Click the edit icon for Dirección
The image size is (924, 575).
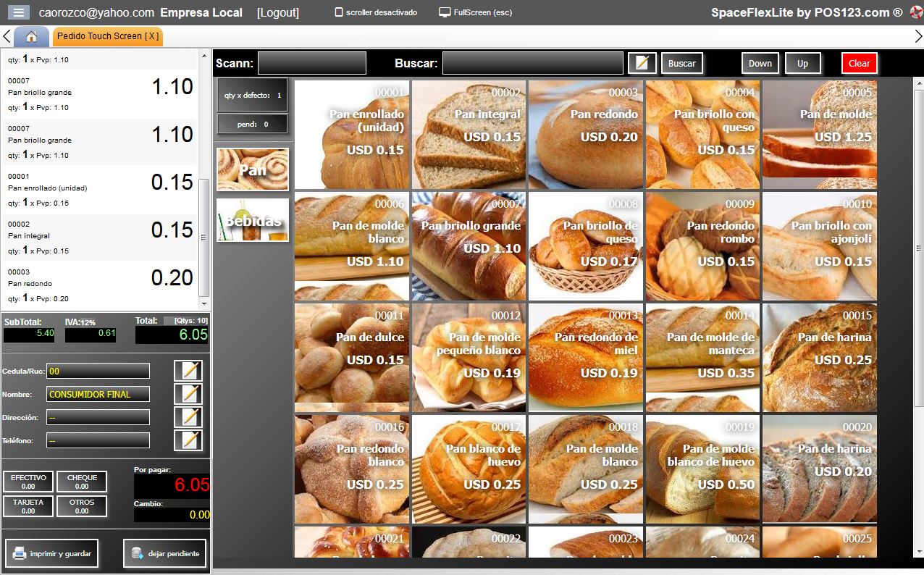pos(188,417)
